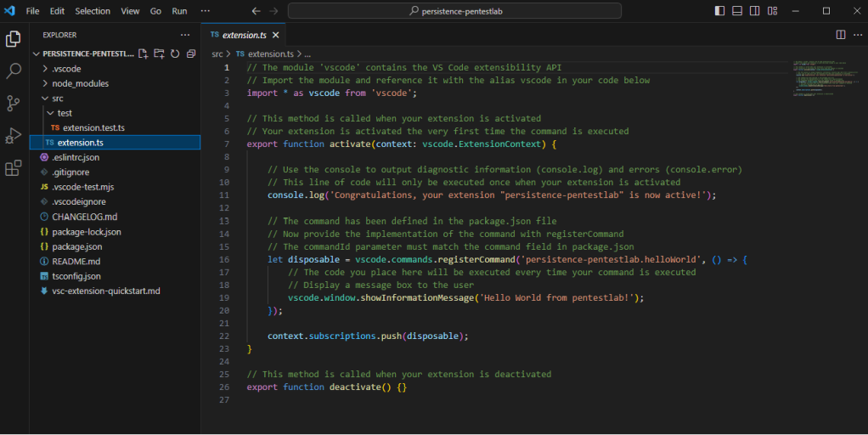Collapse the src folder
Viewport: 868px width, 435px height.
click(x=58, y=99)
